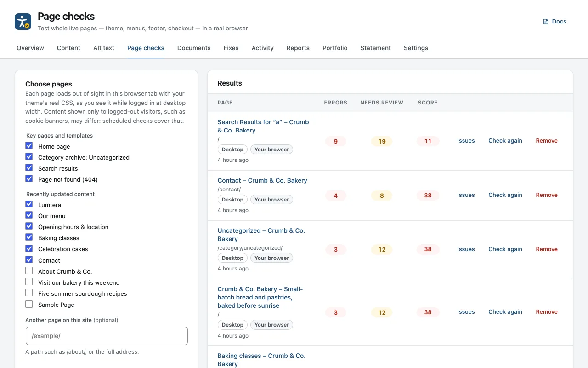Click the NEEDS REVIEW column header

click(x=382, y=103)
